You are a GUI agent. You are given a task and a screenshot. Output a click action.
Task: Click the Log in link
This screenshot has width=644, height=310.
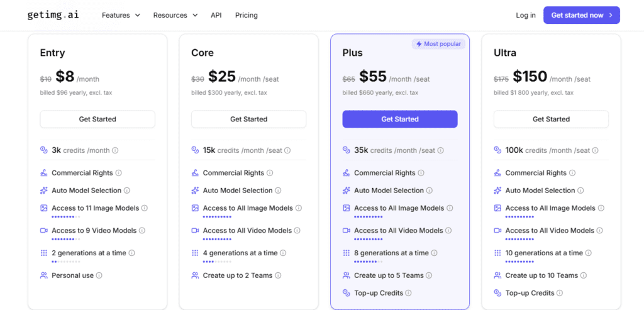click(x=525, y=15)
